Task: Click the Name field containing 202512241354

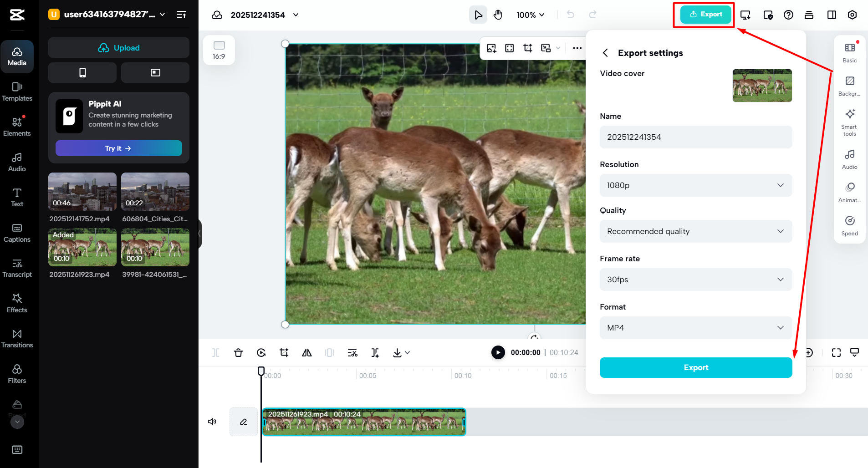Action: (695, 137)
